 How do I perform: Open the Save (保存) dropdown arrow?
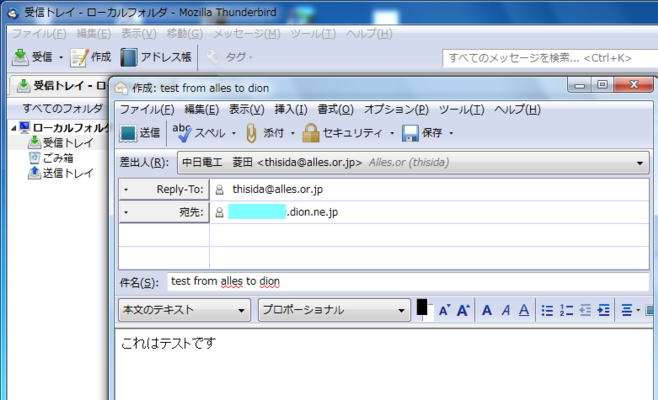pyautogui.click(x=451, y=133)
